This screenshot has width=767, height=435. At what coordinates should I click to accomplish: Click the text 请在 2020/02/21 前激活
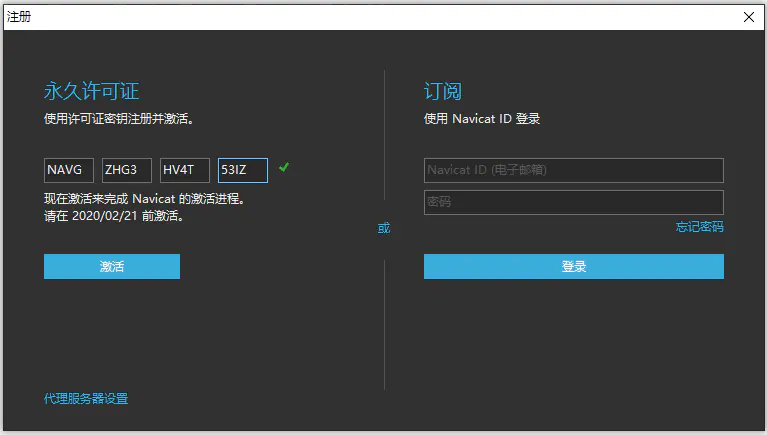pos(113,216)
